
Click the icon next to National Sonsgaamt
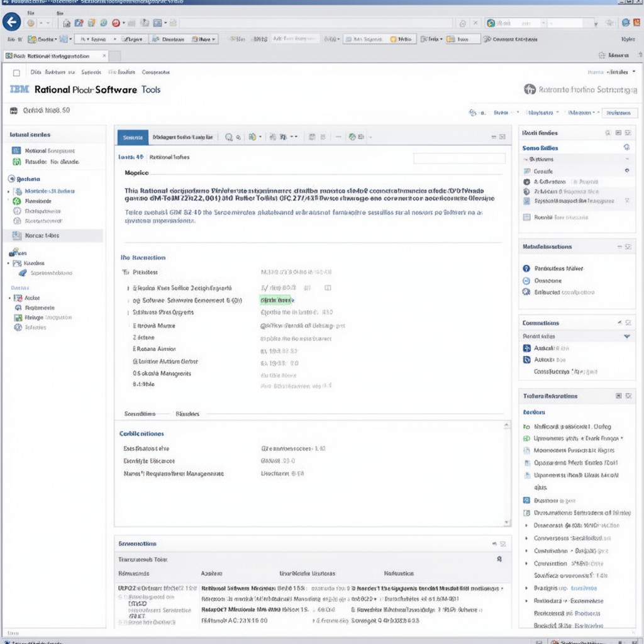(x=16, y=151)
